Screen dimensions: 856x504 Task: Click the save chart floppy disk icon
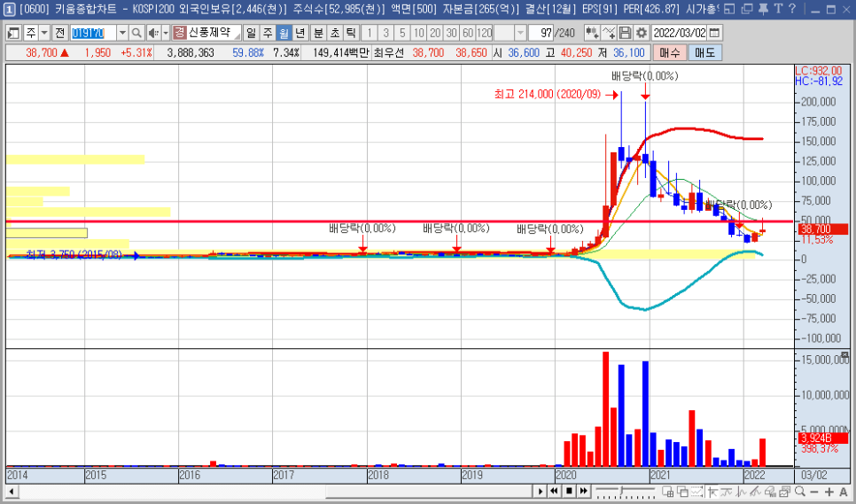(626, 33)
